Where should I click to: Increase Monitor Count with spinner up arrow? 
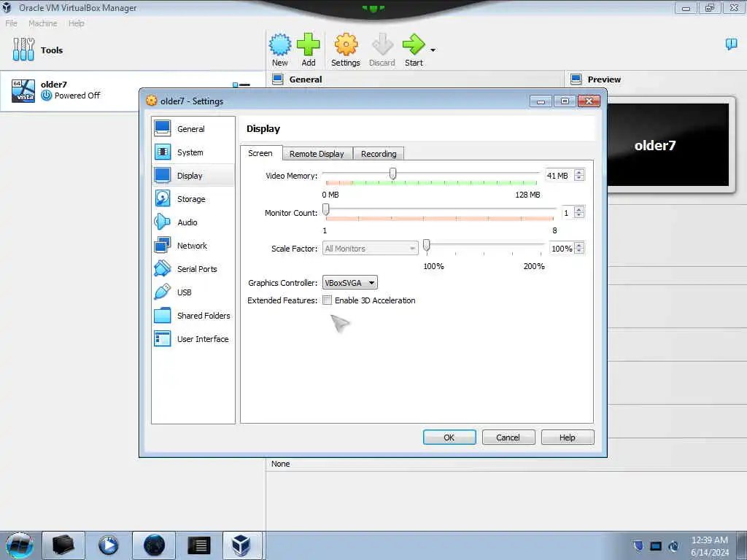pyautogui.click(x=578, y=209)
